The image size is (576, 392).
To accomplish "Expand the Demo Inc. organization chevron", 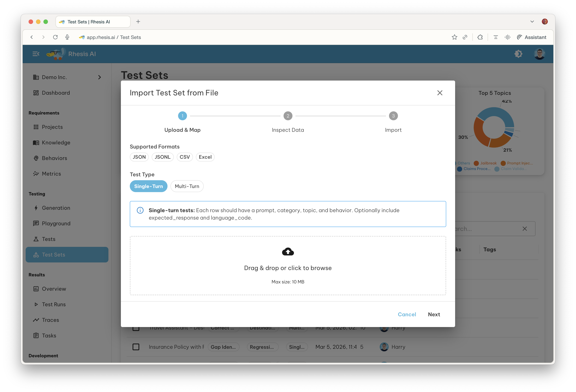I will tap(100, 77).
